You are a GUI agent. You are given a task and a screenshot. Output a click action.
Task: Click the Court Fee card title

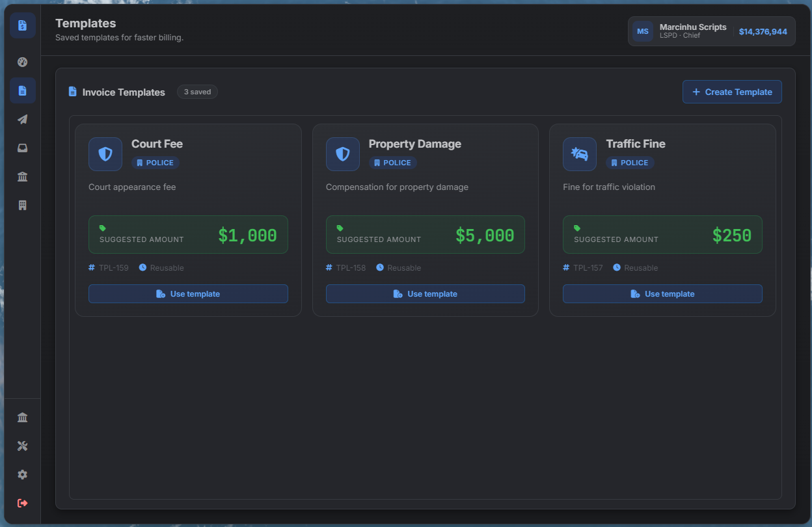pyautogui.click(x=157, y=144)
